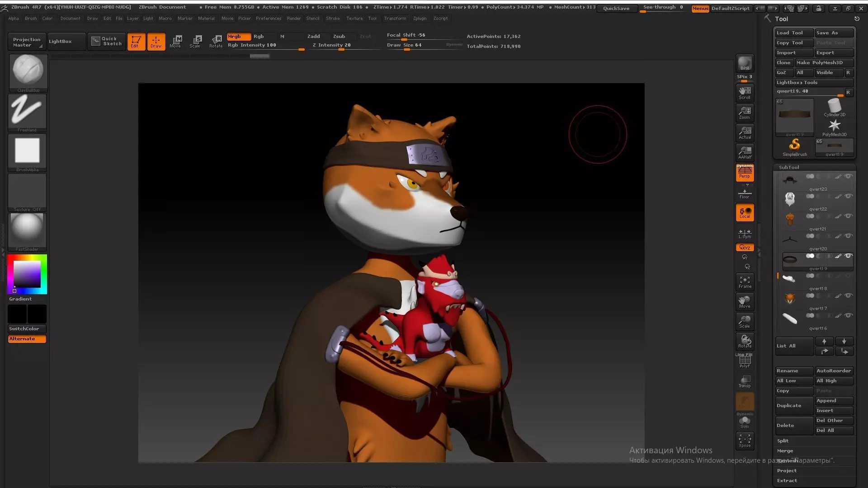Open Quick Sketch
Image resolution: width=868 pixels, height=488 pixels.
coord(107,42)
